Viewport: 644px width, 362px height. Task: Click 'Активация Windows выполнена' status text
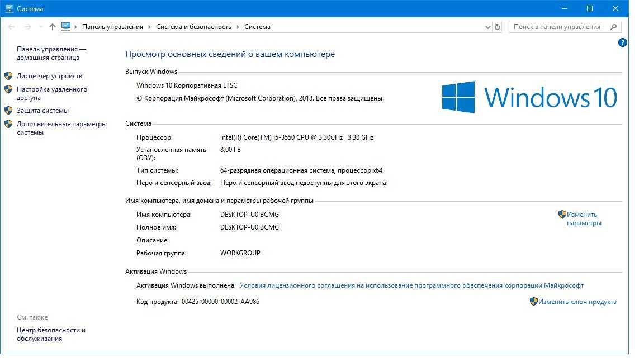tap(185, 285)
